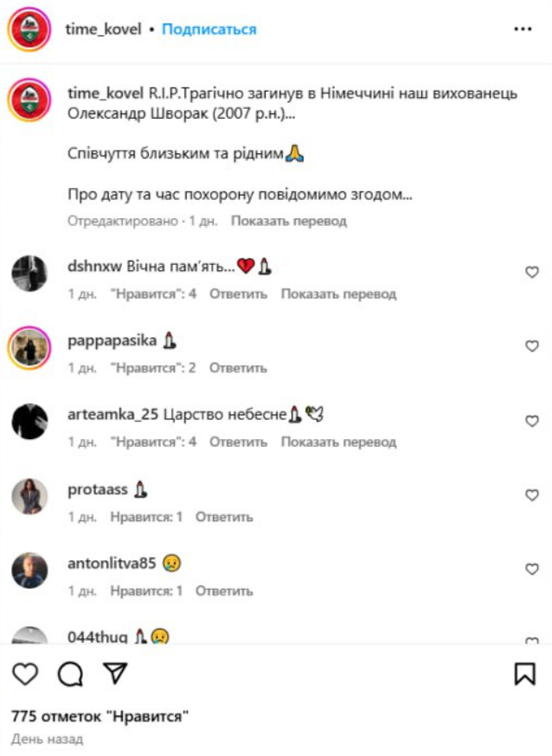Like protaass's comment heart
Viewport: 552px width, 756px height.
(532, 495)
